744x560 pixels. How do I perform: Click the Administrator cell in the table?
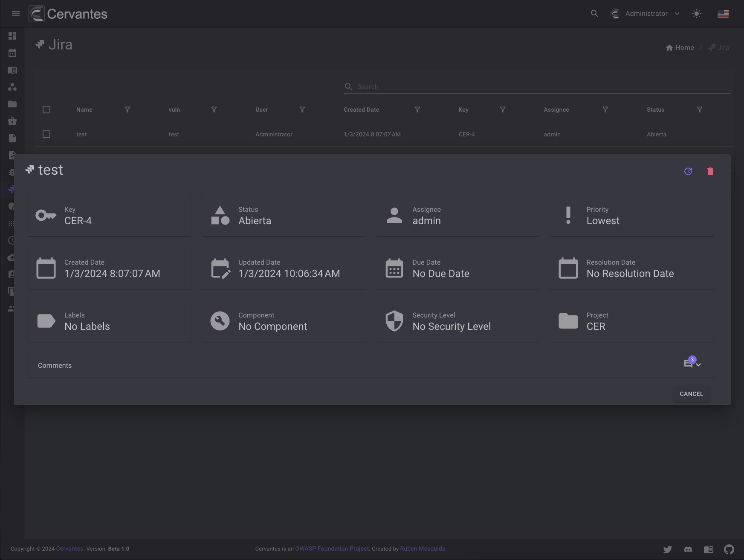click(274, 134)
